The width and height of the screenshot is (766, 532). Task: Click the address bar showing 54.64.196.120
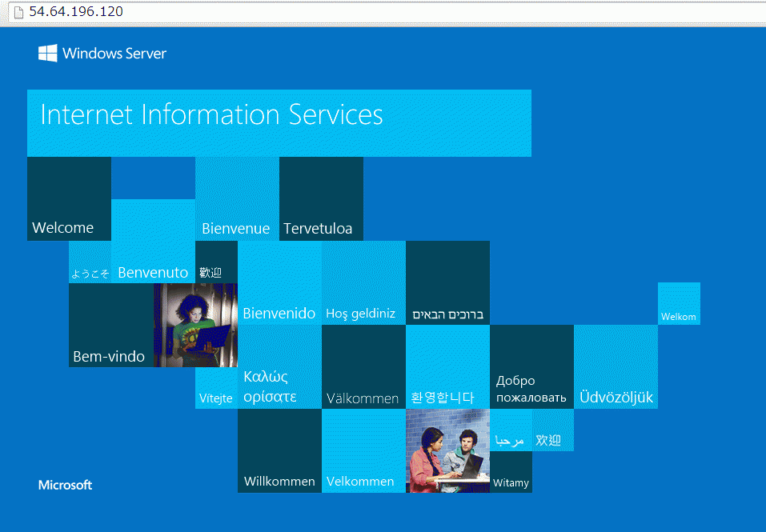click(x=386, y=12)
